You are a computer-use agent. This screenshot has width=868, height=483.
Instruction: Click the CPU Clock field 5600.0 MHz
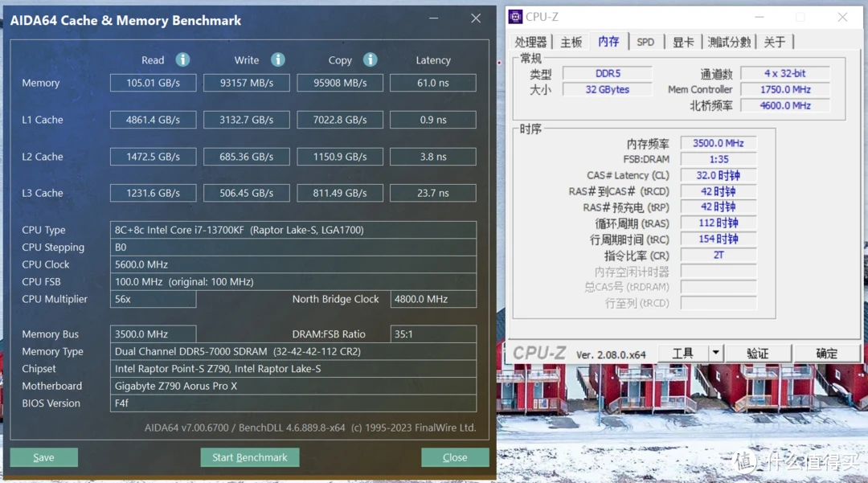point(293,264)
